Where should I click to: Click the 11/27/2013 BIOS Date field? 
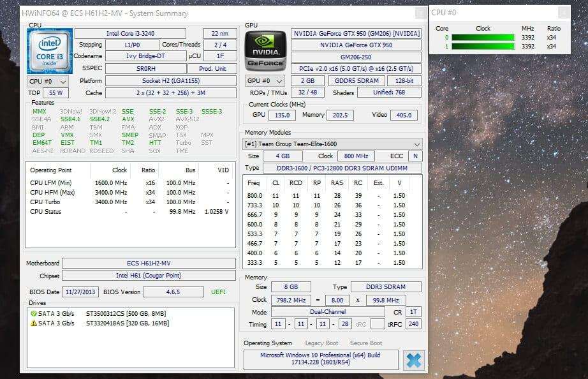coord(80,292)
